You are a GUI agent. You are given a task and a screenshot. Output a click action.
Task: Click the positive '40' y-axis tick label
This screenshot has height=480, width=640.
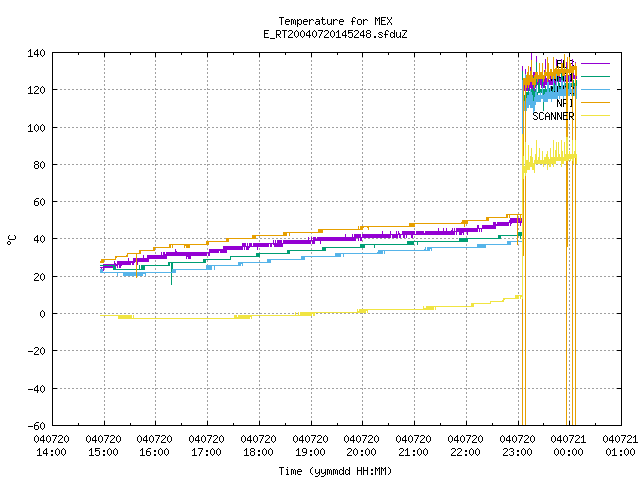point(39,239)
